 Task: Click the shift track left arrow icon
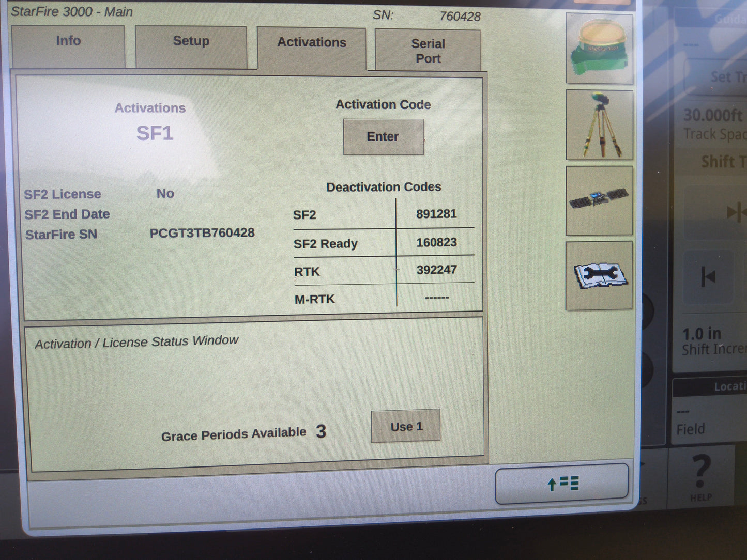tap(708, 277)
